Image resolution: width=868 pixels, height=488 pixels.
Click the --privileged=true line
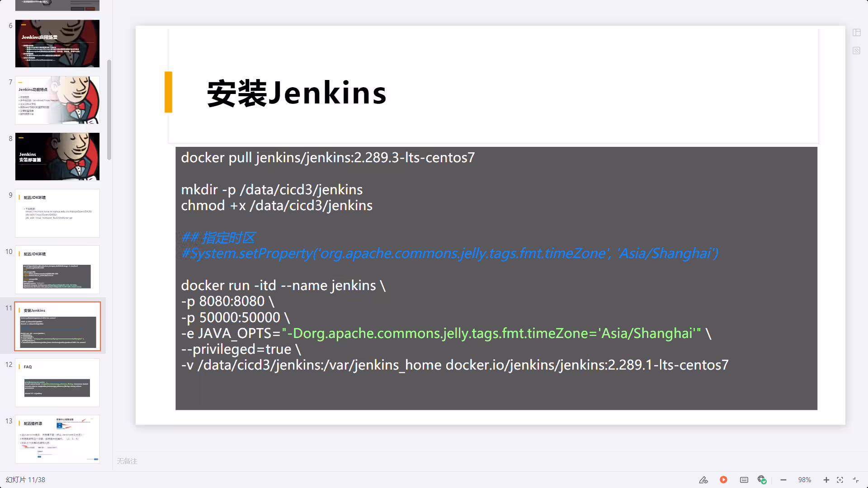241,349
